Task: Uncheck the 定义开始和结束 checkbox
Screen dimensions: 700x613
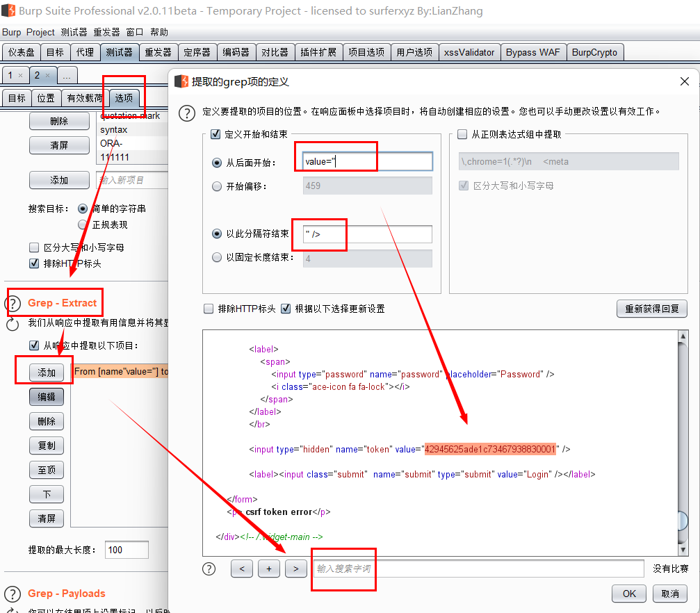Action: click(215, 135)
